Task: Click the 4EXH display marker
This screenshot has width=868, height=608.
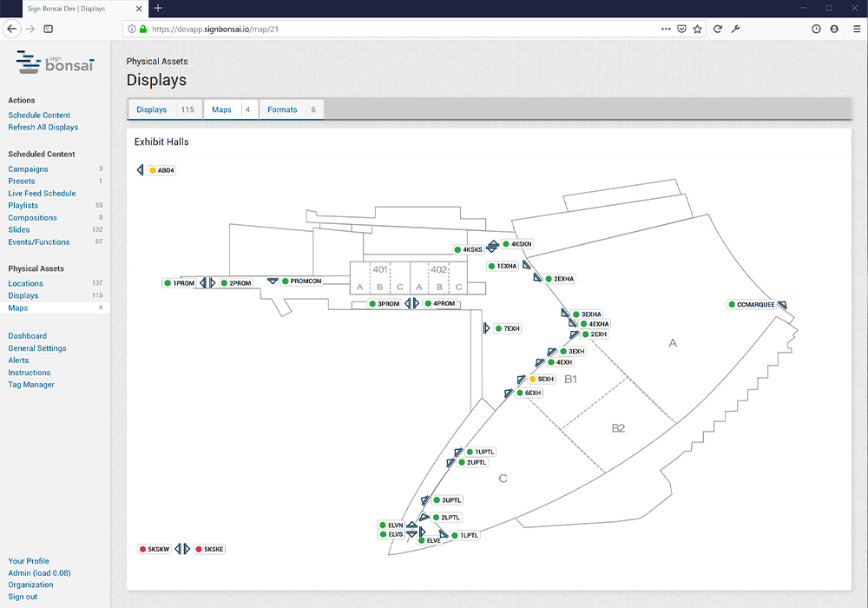Action: 560,363
